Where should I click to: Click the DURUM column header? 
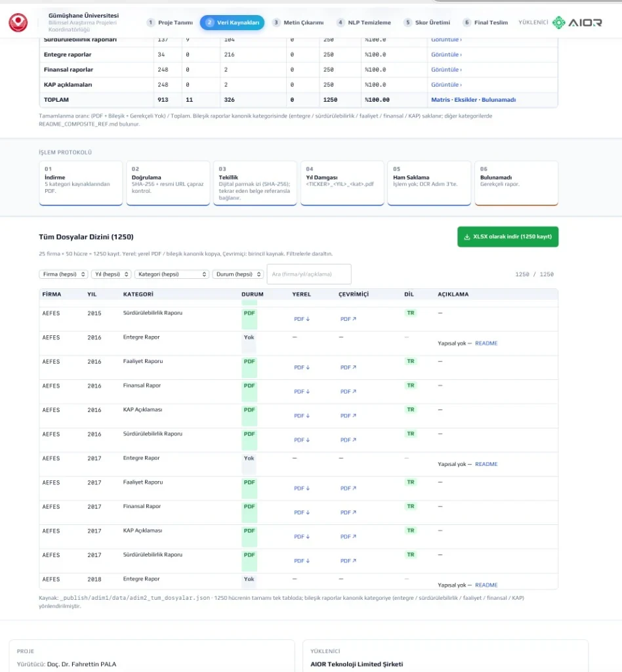(x=253, y=294)
